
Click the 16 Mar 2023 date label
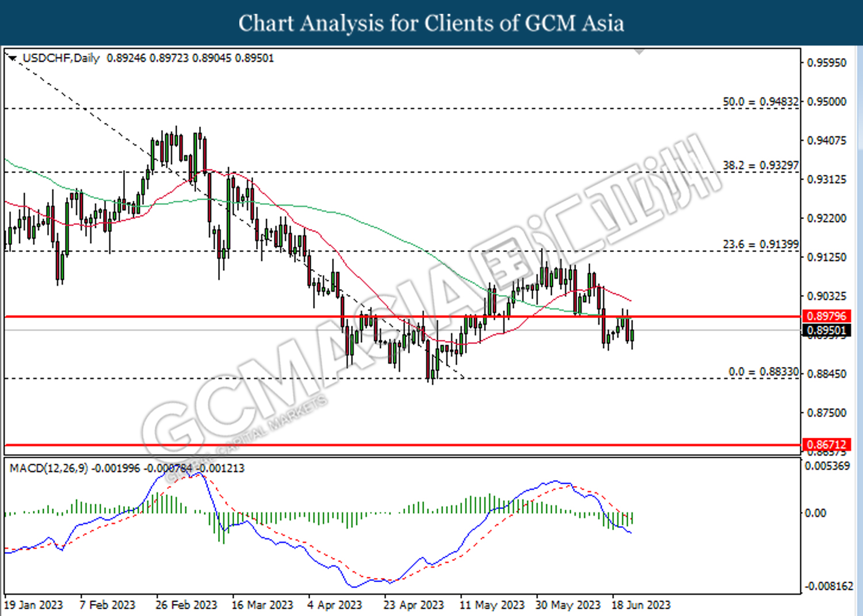(x=262, y=605)
